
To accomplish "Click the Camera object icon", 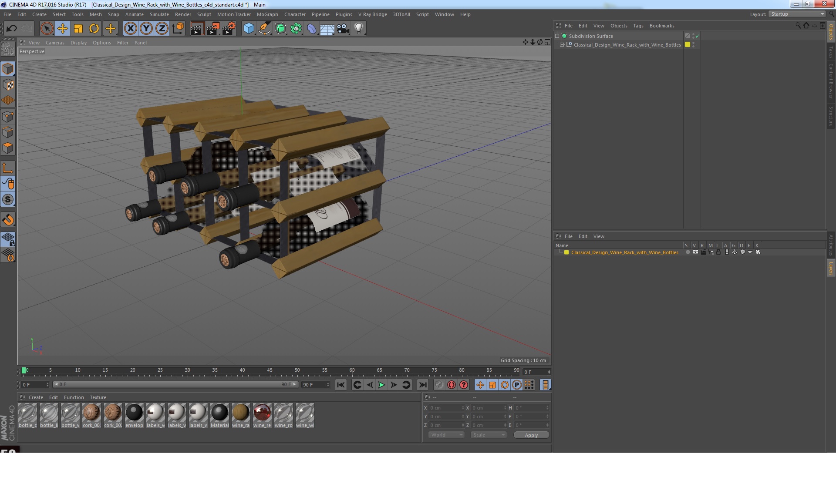I will point(343,29).
